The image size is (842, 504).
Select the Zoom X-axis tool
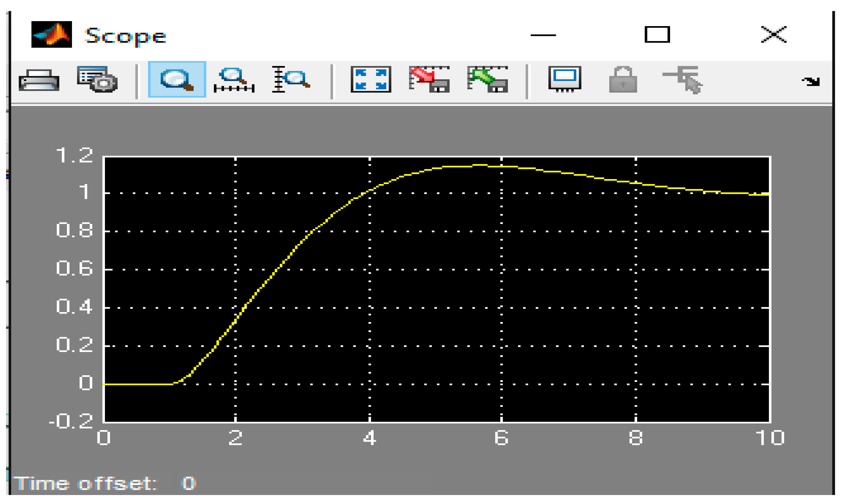coord(234,80)
